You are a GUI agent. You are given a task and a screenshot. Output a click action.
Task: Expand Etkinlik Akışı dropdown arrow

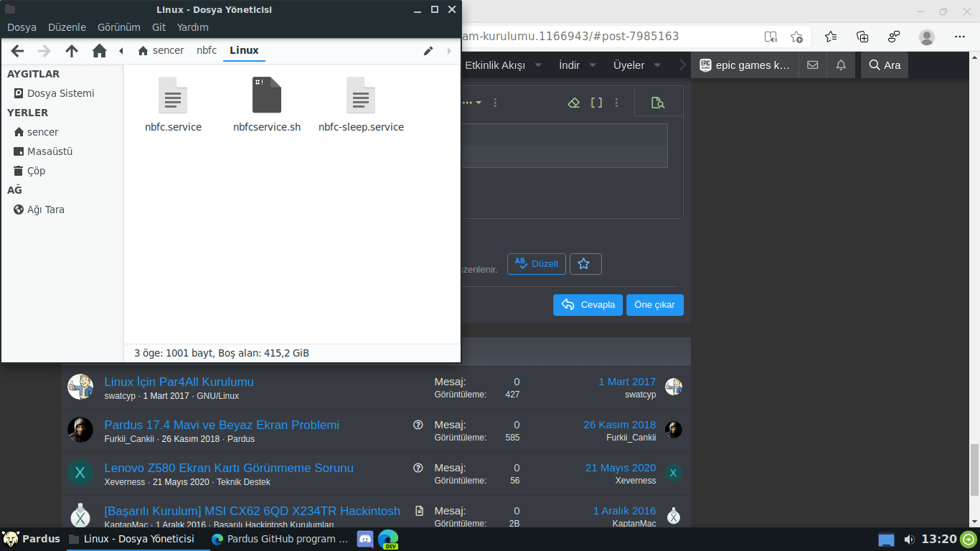tap(539, 65)
